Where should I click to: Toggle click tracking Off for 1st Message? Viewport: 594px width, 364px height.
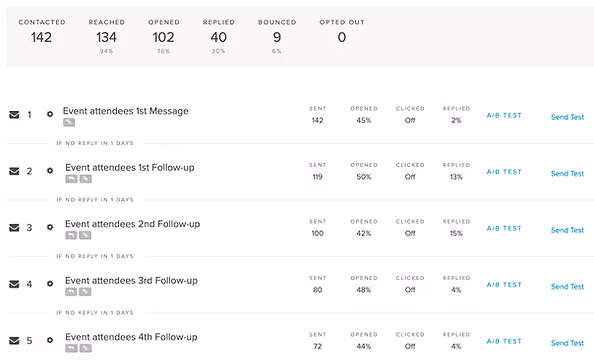(x=410, y=120)
